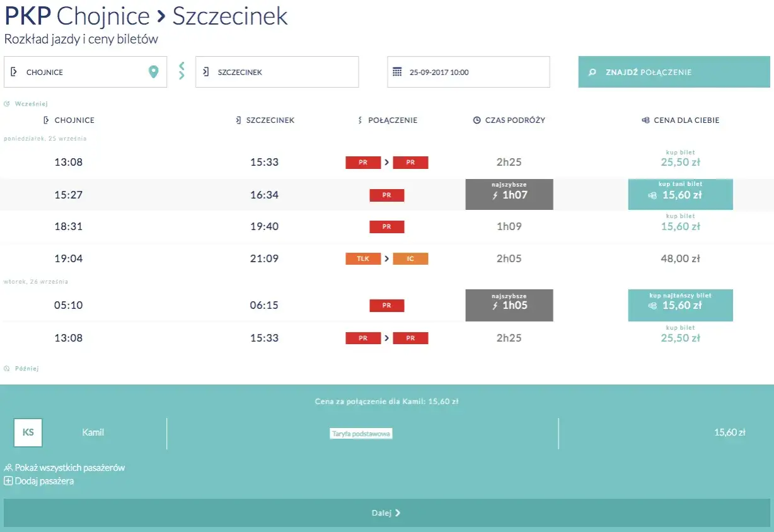Click the 15,60 zł passenger price total
This screenshot has height=532, width=774.
[730, 433]
